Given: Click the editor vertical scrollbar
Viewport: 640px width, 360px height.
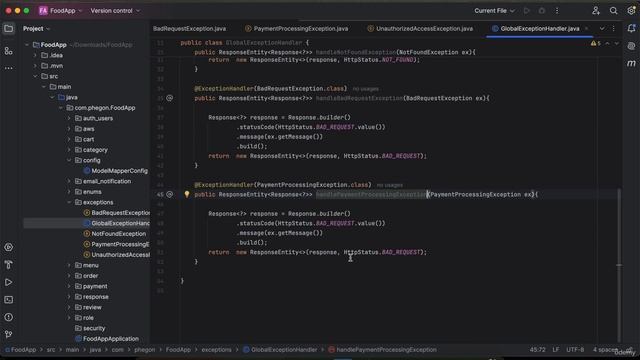Looking at the screenshot, I should [x=619, y=264].
